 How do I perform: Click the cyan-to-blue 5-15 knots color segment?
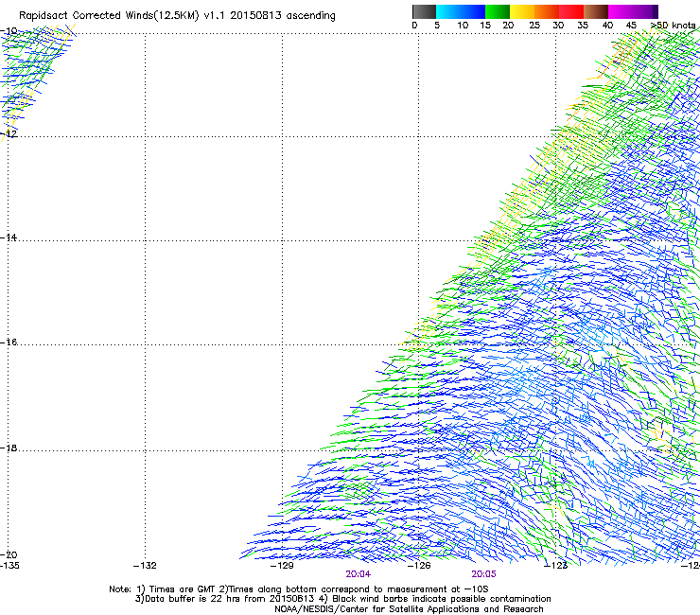(x=461, y=11)
